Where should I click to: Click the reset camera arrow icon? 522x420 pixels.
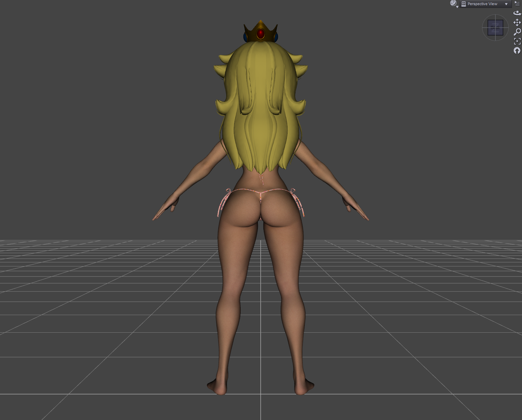pyautogui.click(x=517, y=51)
